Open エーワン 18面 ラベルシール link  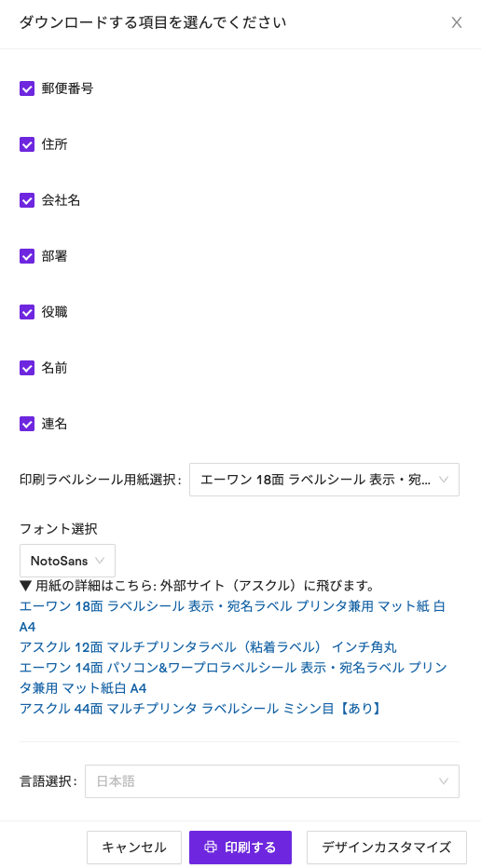pyautogui.click(x=232, y=617)
